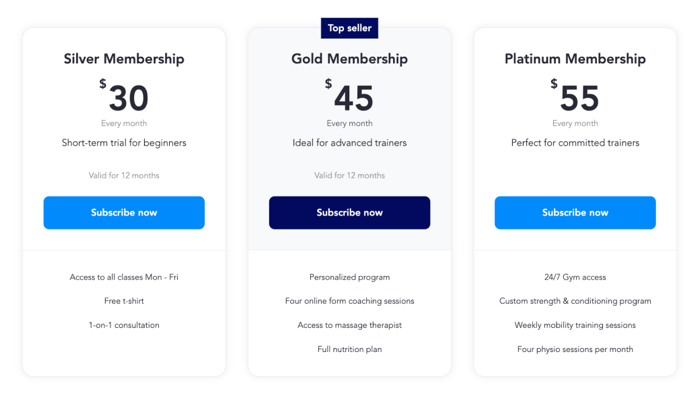Subscribe to the Silver Membership plan
Image resolution: width=700 pixels, height=404 pixels.
coord(124,212)
